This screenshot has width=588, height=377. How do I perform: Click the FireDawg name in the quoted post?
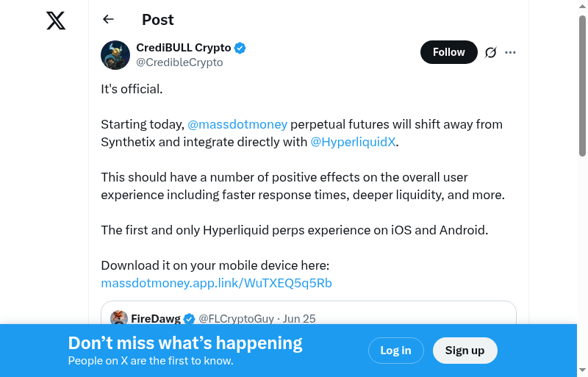click(x=156, y=318)
